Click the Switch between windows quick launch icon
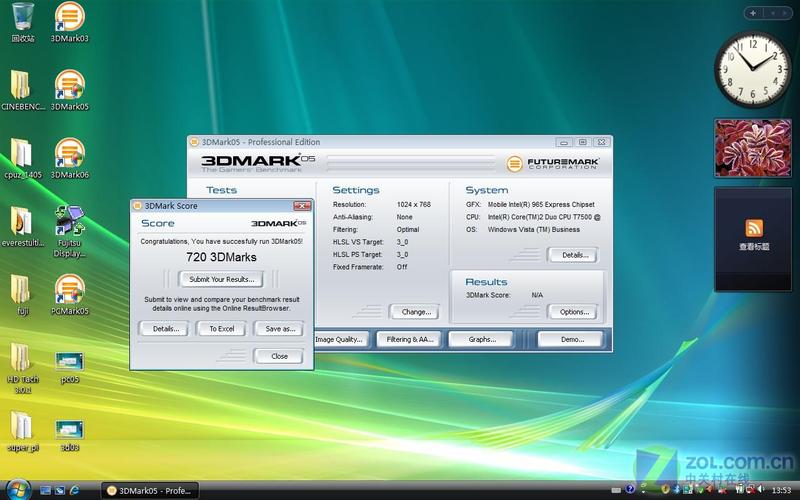 [x=60, y=490]
